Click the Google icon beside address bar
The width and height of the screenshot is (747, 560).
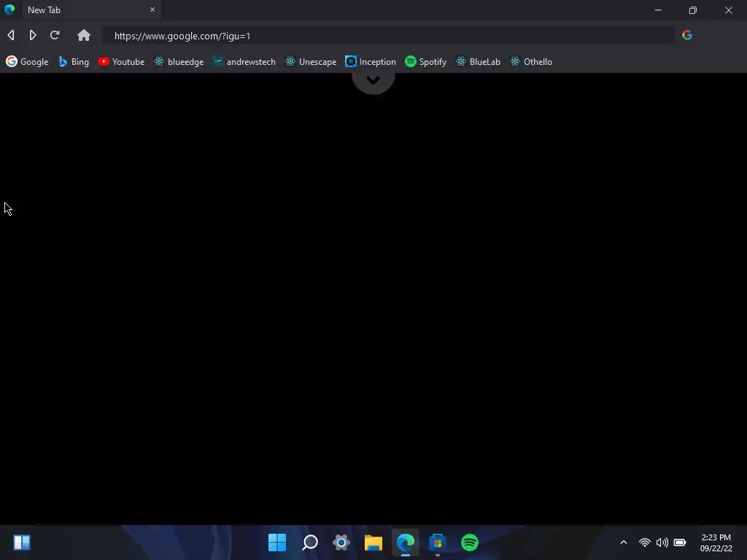pyautogui.click(x=687, y=35)
